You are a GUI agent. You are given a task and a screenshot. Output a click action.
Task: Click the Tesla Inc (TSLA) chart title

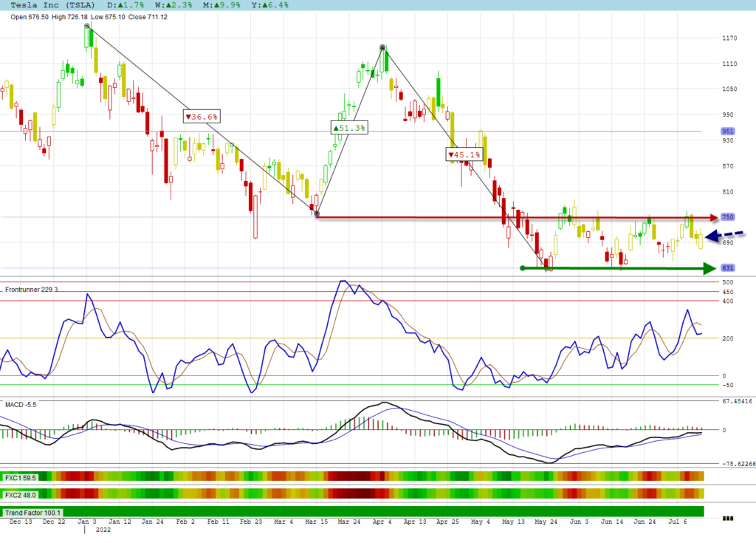(x=52, y=5)
